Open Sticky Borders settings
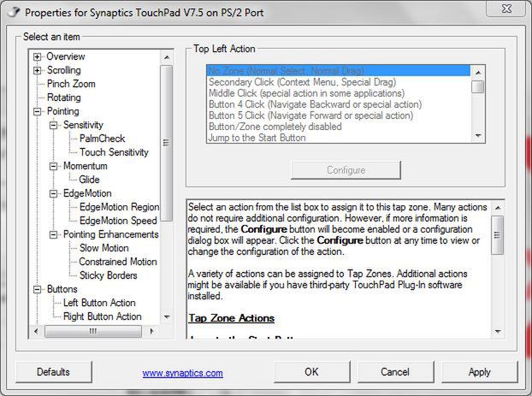This screenshot has height=396, width=532. 108,275
